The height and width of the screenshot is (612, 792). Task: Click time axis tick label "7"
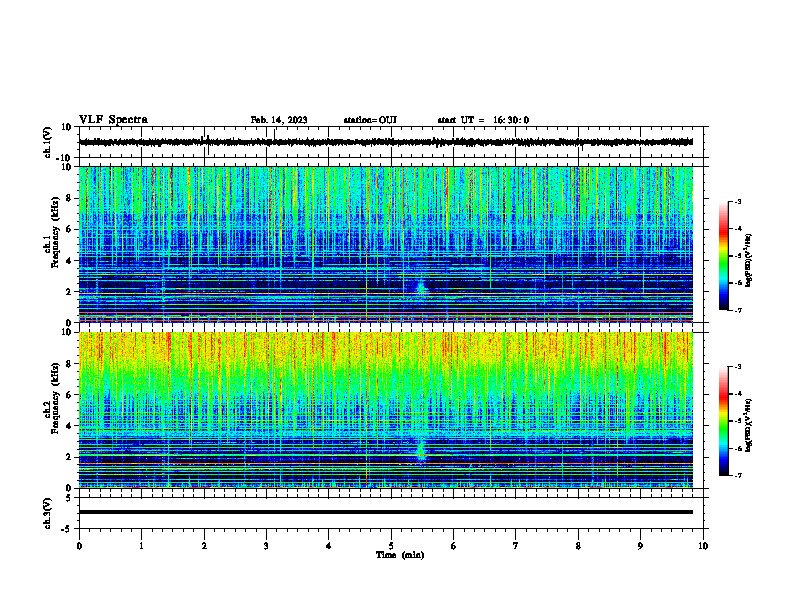pos(516,546)
